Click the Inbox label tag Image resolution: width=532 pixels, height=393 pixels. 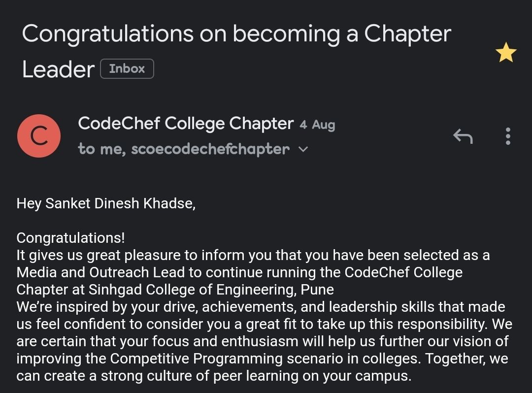point(127,69)
